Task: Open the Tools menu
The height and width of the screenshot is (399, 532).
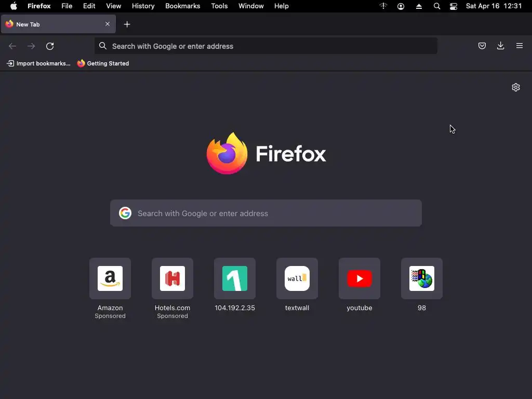Action: 219,6
